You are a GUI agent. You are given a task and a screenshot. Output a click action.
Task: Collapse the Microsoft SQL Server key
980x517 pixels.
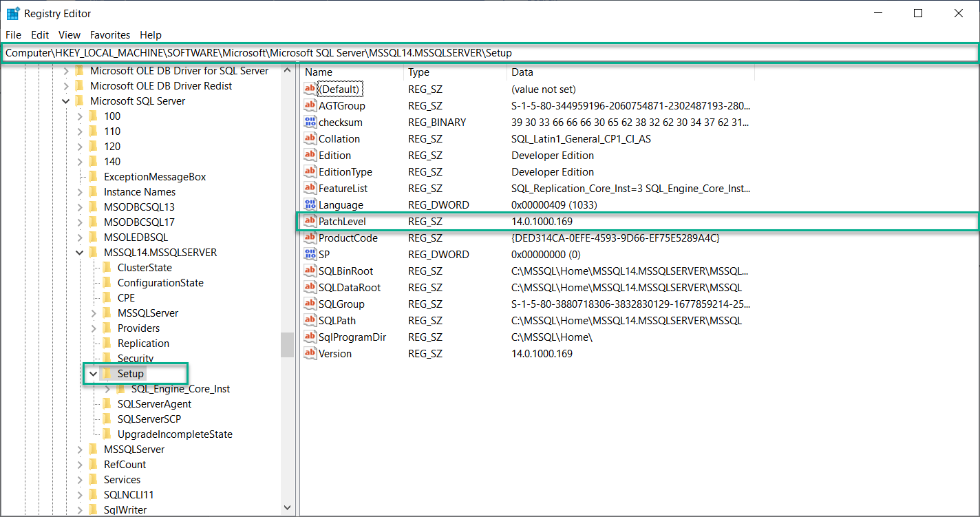pyautogui.click(x=65, y=101)
